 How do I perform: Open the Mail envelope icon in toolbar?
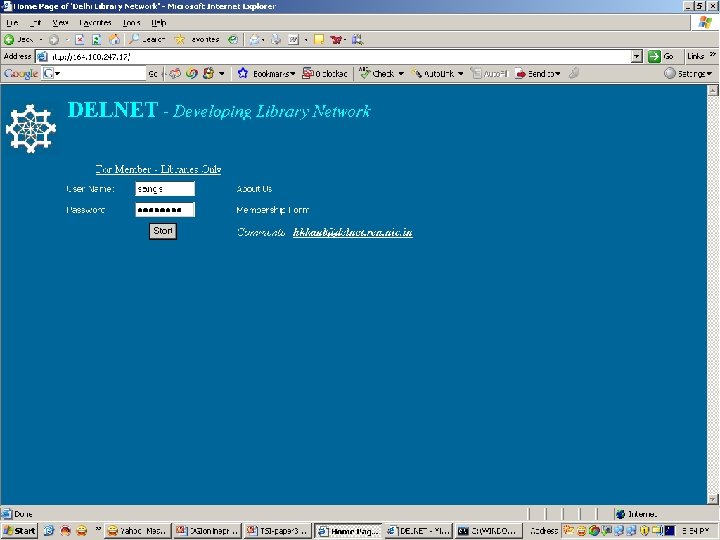[254, 39]
